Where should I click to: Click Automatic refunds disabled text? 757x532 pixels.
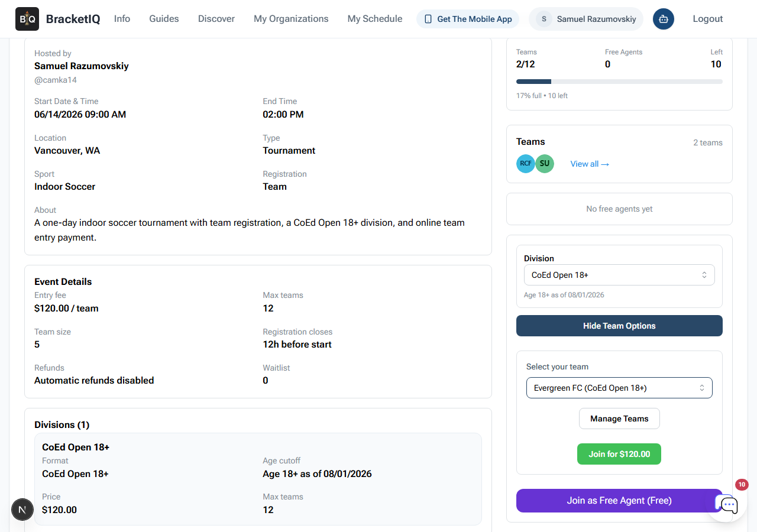coord(94,381)
